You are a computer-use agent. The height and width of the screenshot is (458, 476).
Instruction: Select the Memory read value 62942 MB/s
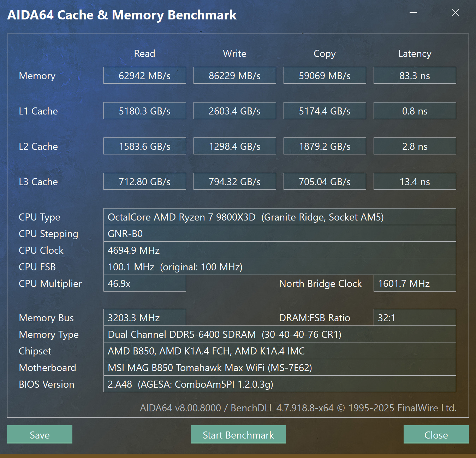click(x=145, y=75)
